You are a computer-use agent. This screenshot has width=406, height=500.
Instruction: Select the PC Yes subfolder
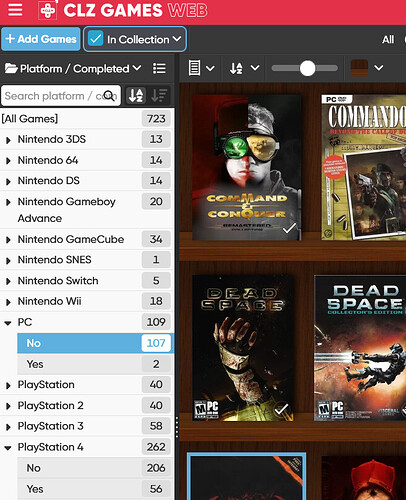tap(95, 364)
